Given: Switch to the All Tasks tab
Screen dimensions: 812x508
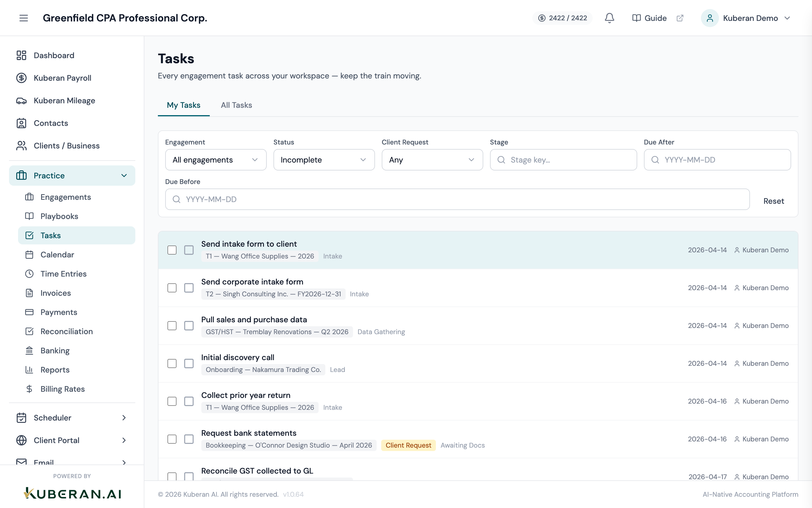Looking at the screenshot, I should coord(236,105).
